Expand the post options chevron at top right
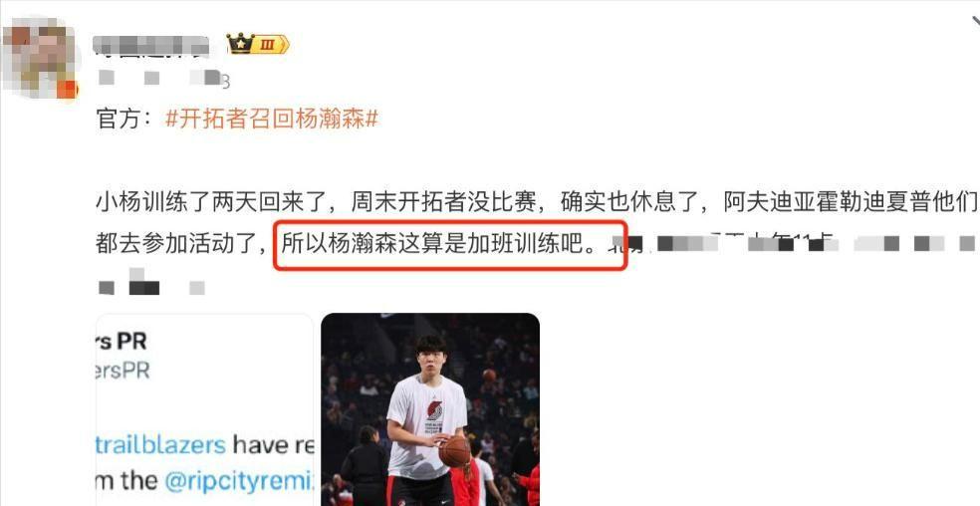Image resolution: width=980 pixels, height=506 pixels. point(975,19)
